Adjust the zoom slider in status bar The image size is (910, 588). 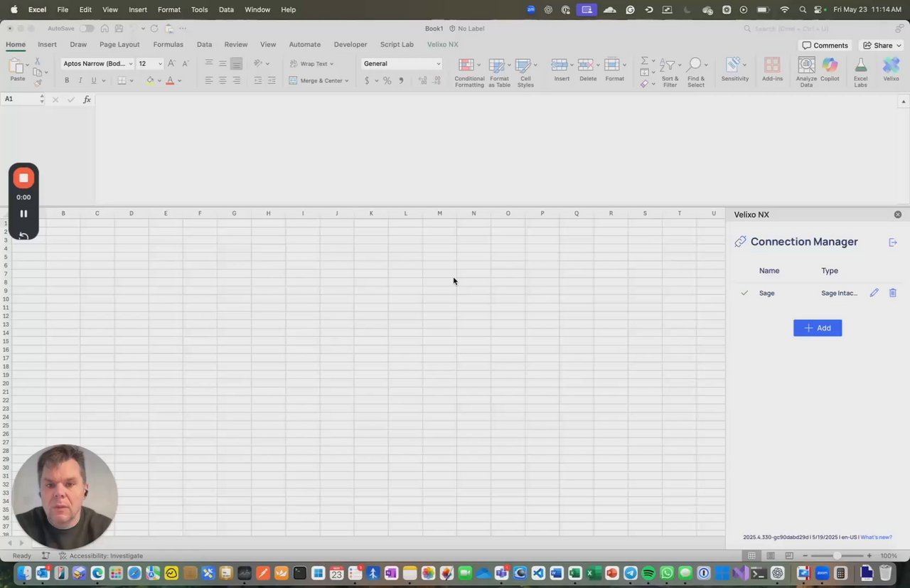pos(837,556)
